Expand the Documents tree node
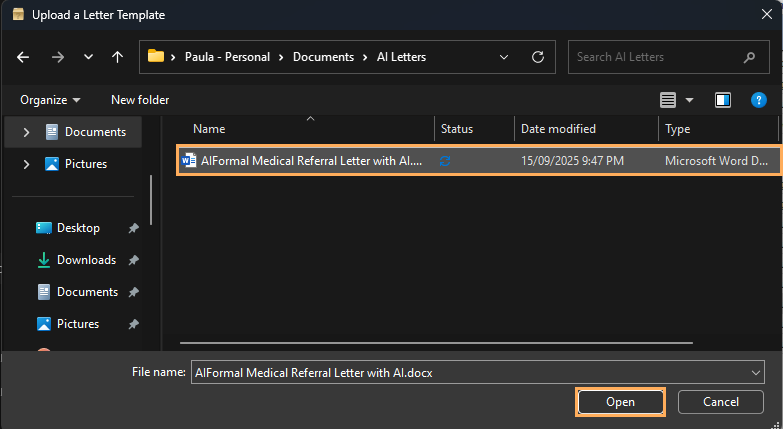Image resolution: width=784 pixels, height=430 pixels. [x=26, y=132]
